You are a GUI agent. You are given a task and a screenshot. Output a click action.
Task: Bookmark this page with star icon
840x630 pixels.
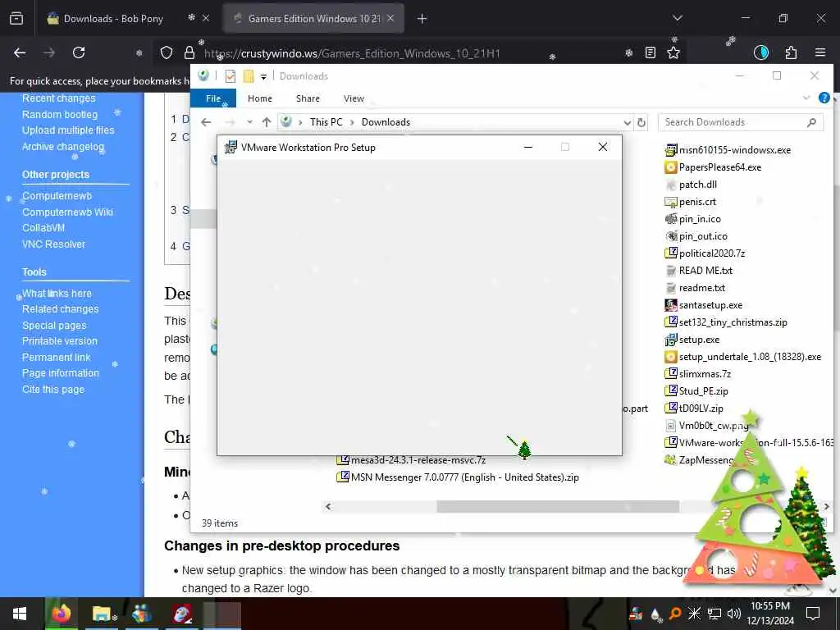coord(673,52)
